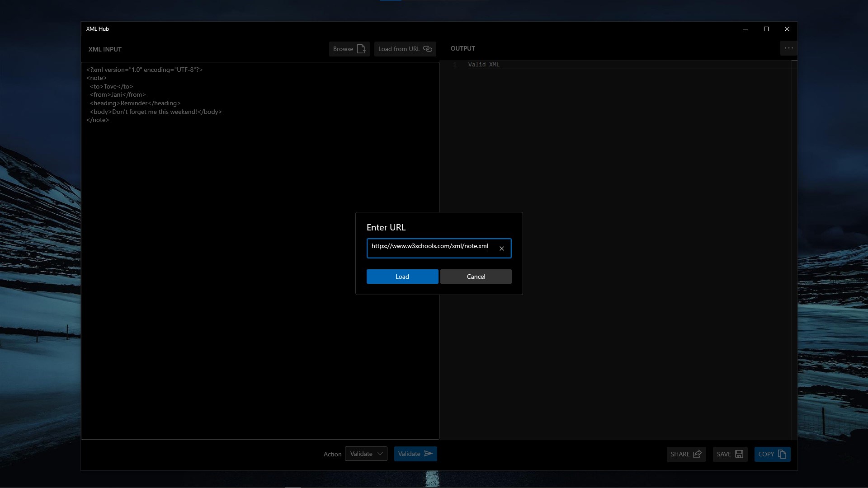Click the <from>Jani</from> line
Screen dimensions: 868x488
[118, 94]
